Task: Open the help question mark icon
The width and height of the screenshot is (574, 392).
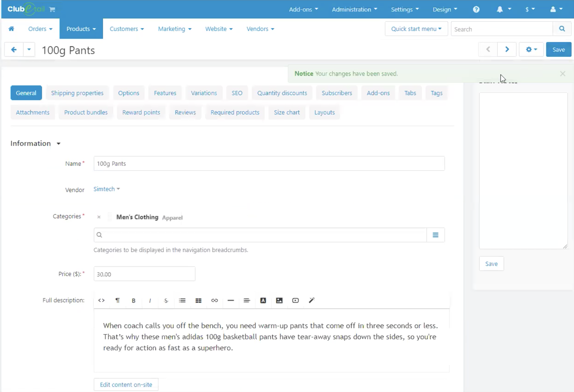Action: [x=476, y=9]
